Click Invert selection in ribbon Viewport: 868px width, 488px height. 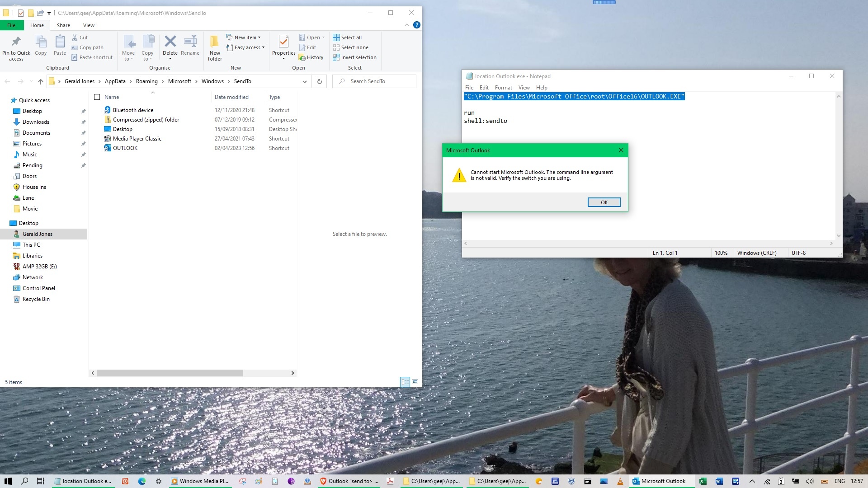[x=355, y=57]
